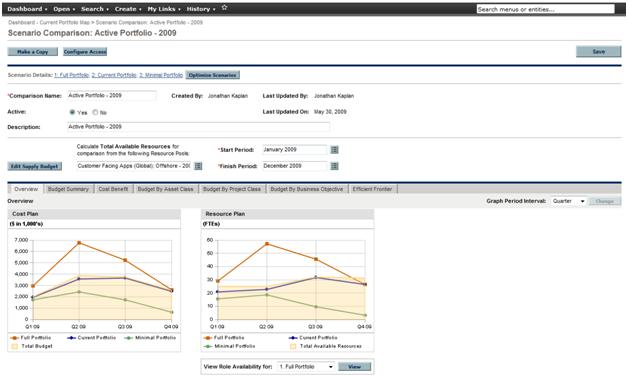The height and width of the screenshot is (377, 628).
Task: Select the Yes radio button for Active
Action: point(72,112)
